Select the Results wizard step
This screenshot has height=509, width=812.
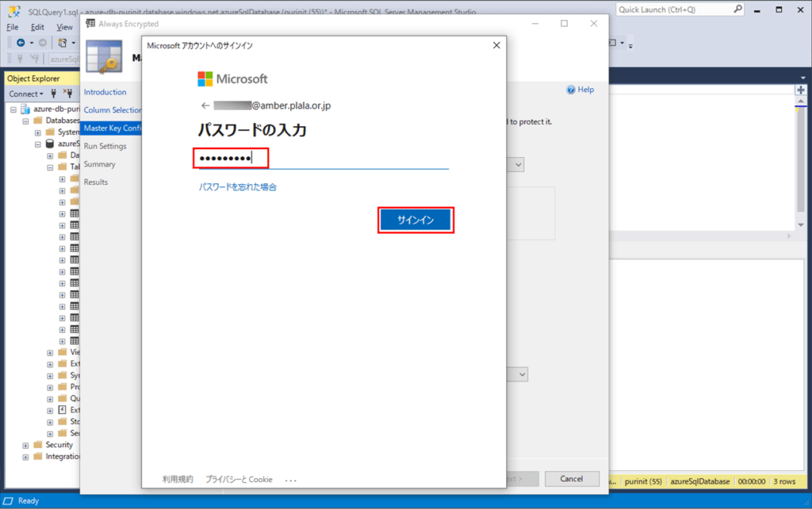[96, 182]
